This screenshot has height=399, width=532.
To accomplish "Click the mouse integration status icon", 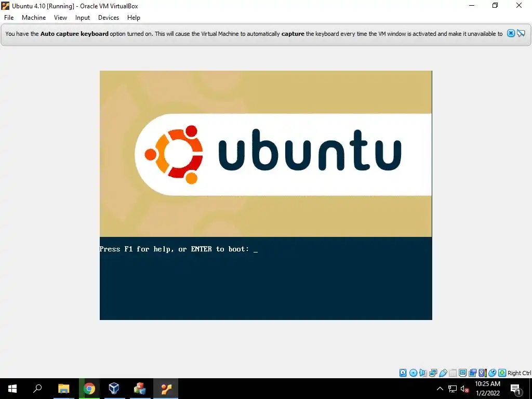I will tap(493, 373).
